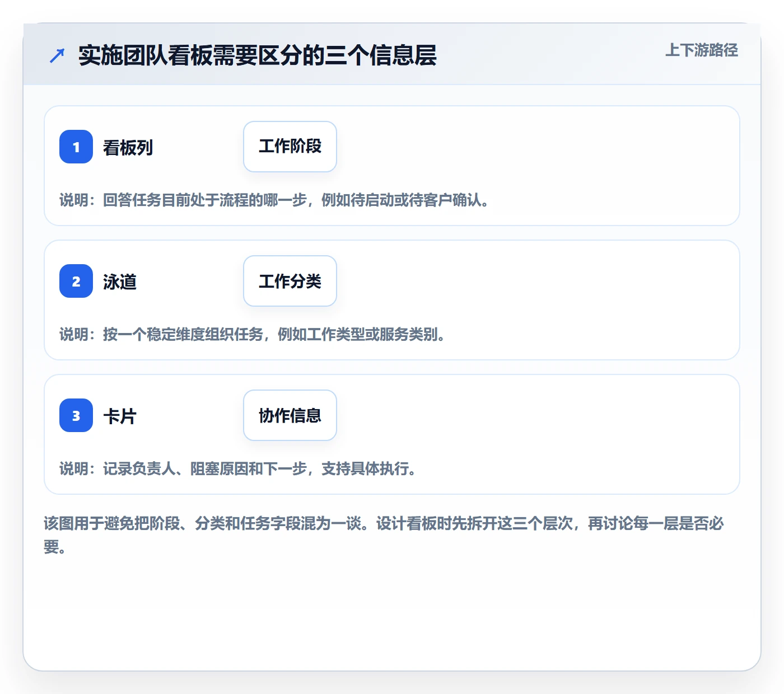Click the description under 泳道 about 服务类别

253,335
